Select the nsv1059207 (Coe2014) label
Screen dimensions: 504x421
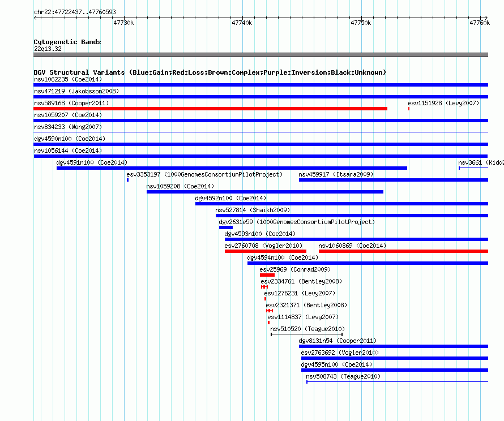pyautogui.click(x=68, y=115)
